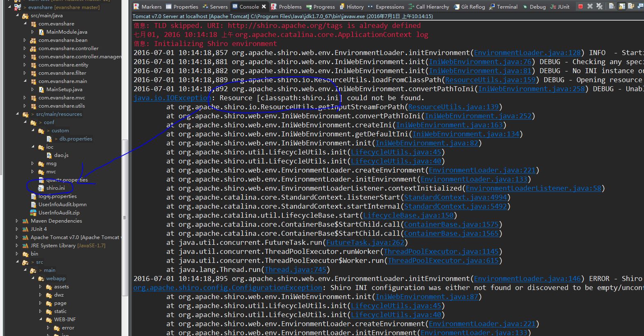Click the com.evanshare.mvc package icon
This screenshot has width=644, height=336.
pyautogui.click(x=33, y=98)
